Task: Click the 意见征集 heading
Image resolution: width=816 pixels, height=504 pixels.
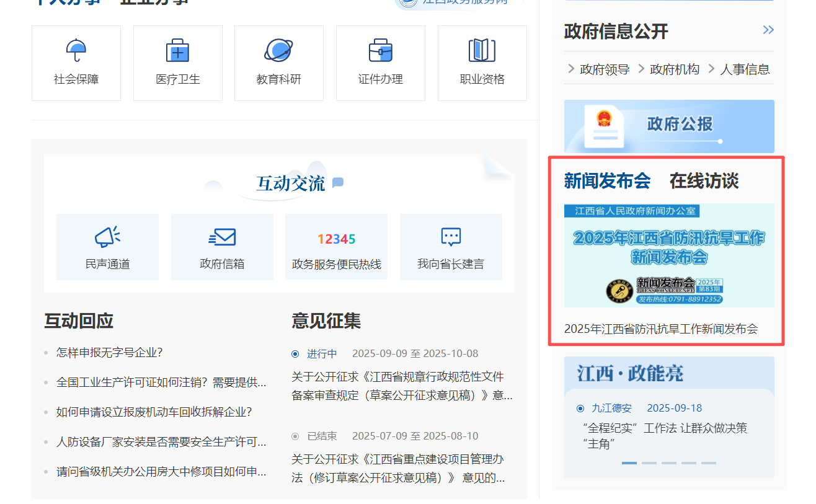Action: [x=326, y=321]
